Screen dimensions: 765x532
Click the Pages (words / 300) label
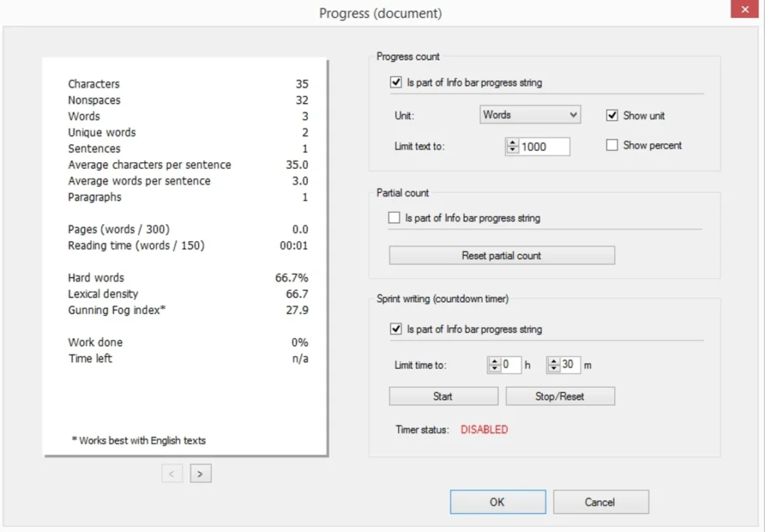pos(119,229)
